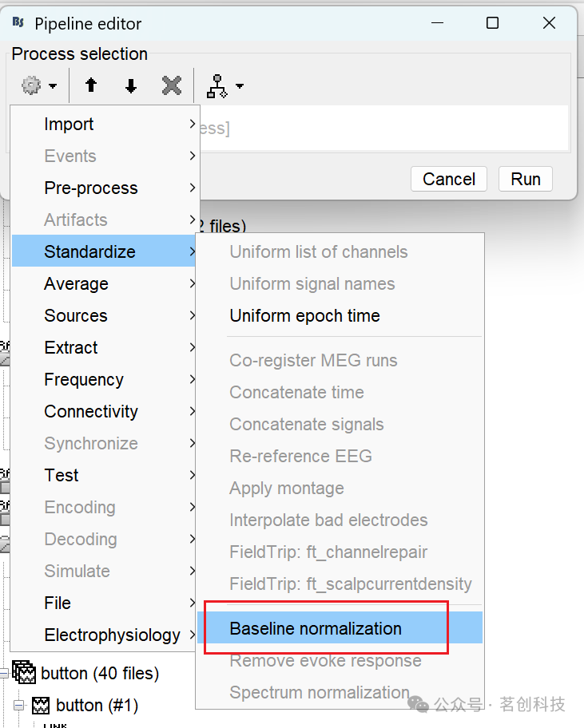Click Remove evoke response
Screen dimensions: 584x728
(340, 660)
